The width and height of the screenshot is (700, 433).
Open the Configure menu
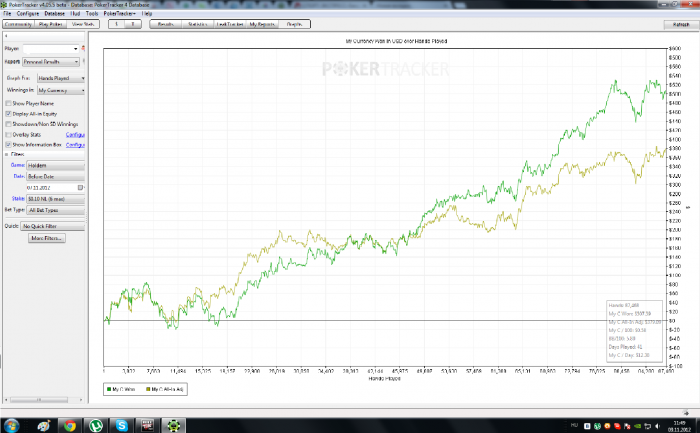pos(28,13)
